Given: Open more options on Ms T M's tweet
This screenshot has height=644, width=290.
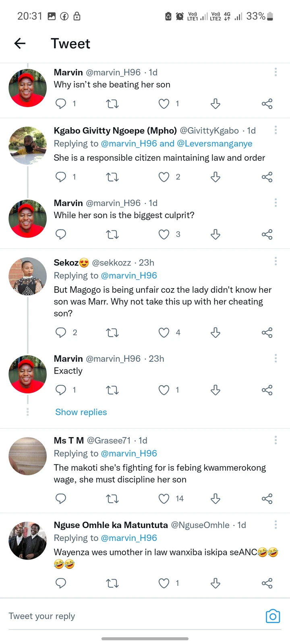Looking at the screenshot, I should tap(275, 440).
